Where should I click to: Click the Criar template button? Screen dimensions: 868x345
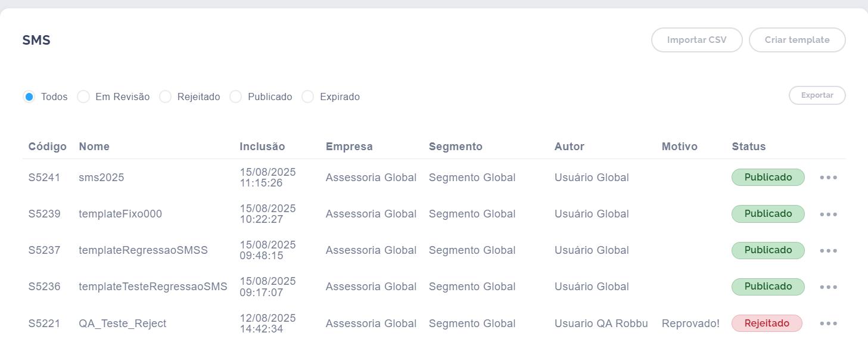pyautogui.click(x=797, y=40)
